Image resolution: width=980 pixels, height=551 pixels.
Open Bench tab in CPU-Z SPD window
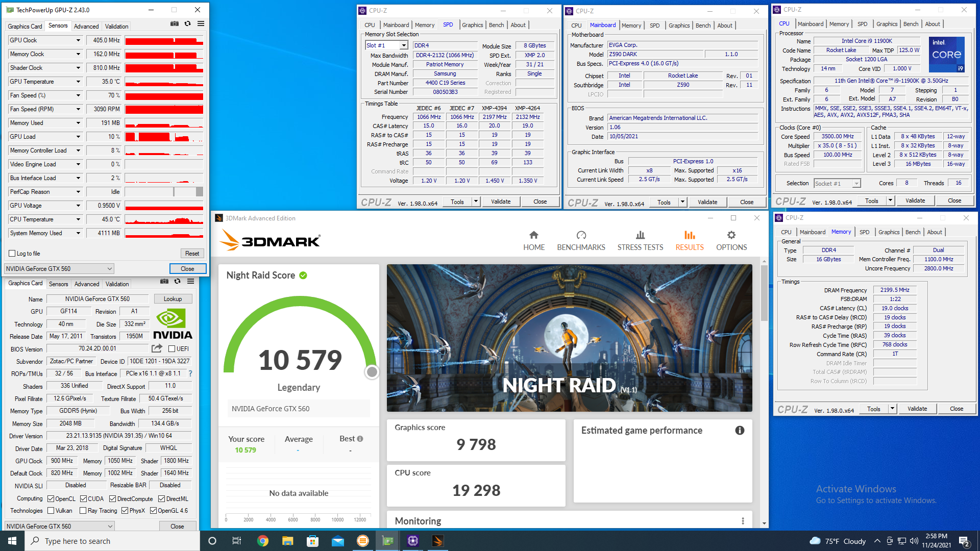pyautogui.click(x=496, y=25)
